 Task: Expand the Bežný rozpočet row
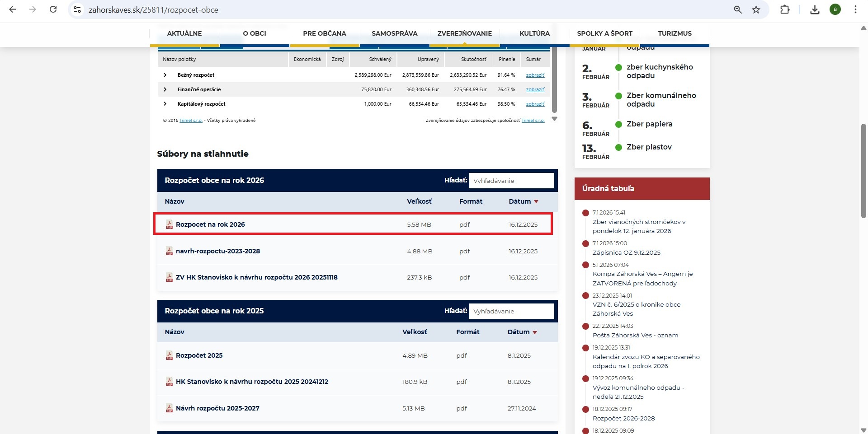[165, 75]
